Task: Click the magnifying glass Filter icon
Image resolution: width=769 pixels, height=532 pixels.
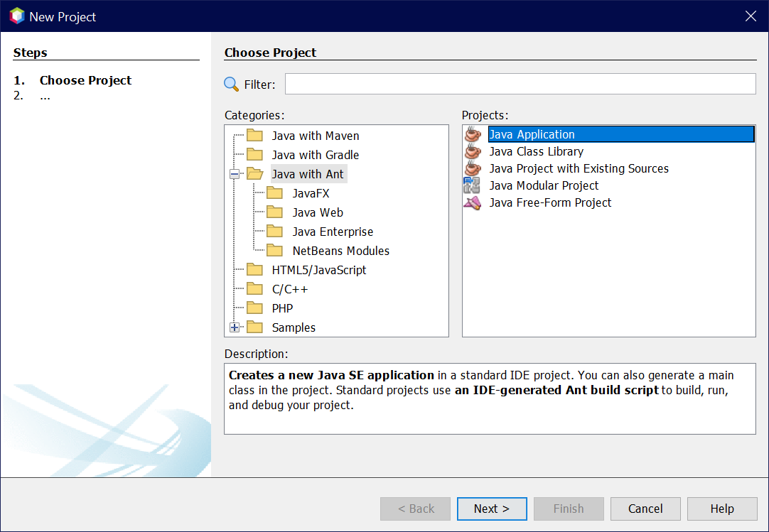Action: (x=232, y=85)
